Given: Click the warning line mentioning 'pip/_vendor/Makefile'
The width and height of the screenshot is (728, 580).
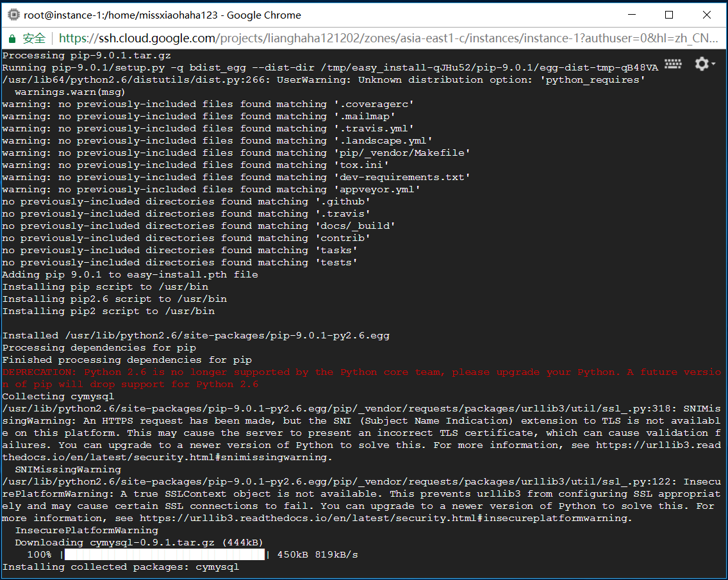Looking at the screenshot, I should [x=236, y=153].
